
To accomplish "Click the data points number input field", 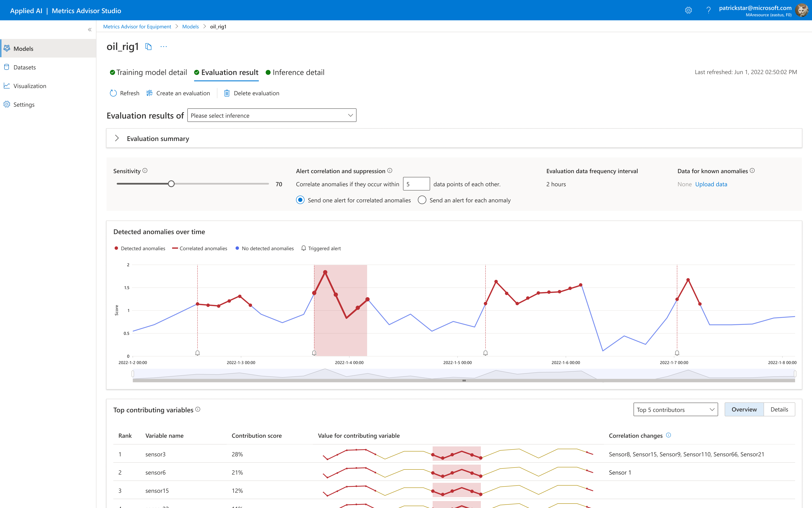I will (x=416, y=184).
